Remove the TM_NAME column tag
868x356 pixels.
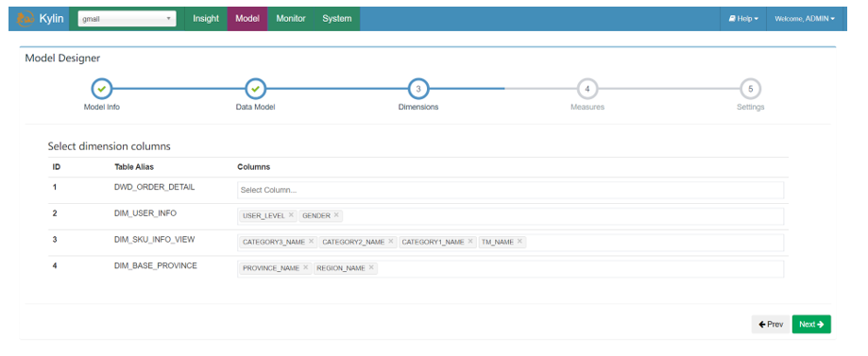pos(519,242)
